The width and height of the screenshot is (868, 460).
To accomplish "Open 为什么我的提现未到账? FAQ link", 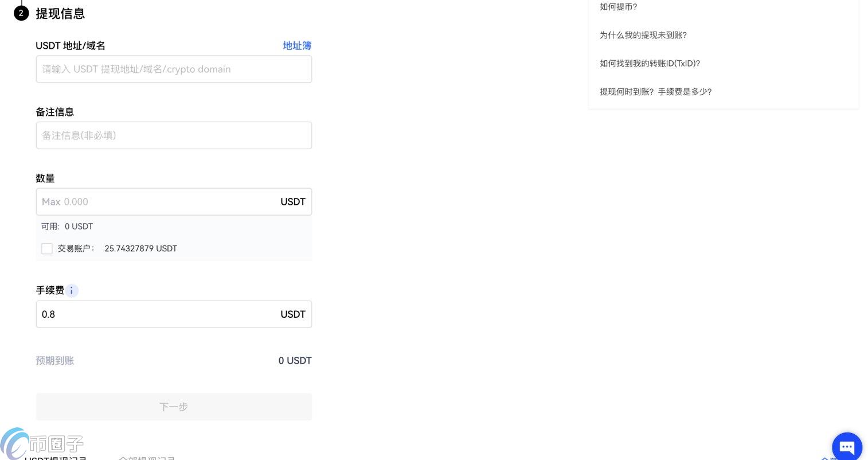I will tap(643, 35).
